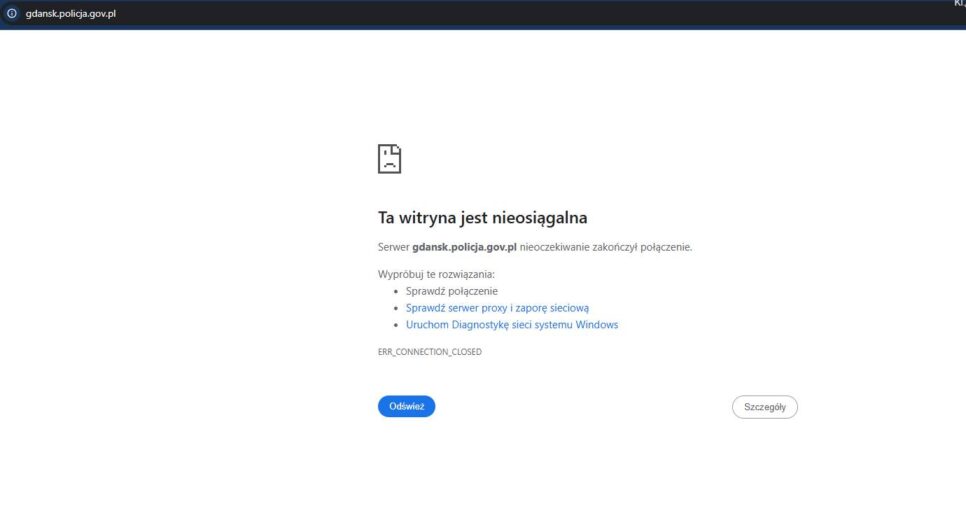The width and height of the screenshot is (966, 525).
Task: Focus the empty area of the address bar
Action: click(500, 14)
